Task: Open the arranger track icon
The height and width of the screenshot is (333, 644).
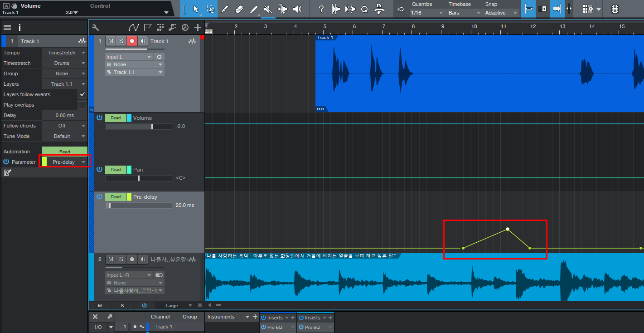Action: [x=160, y=27]
